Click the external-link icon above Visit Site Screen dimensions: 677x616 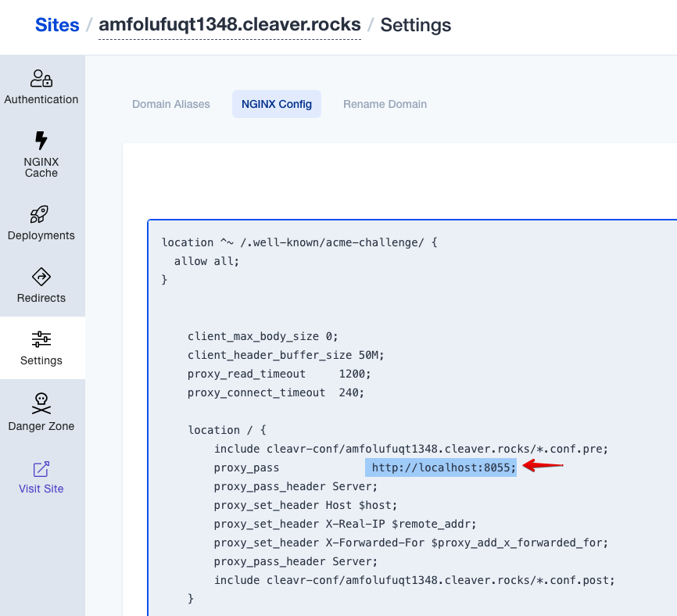(41, 468)
